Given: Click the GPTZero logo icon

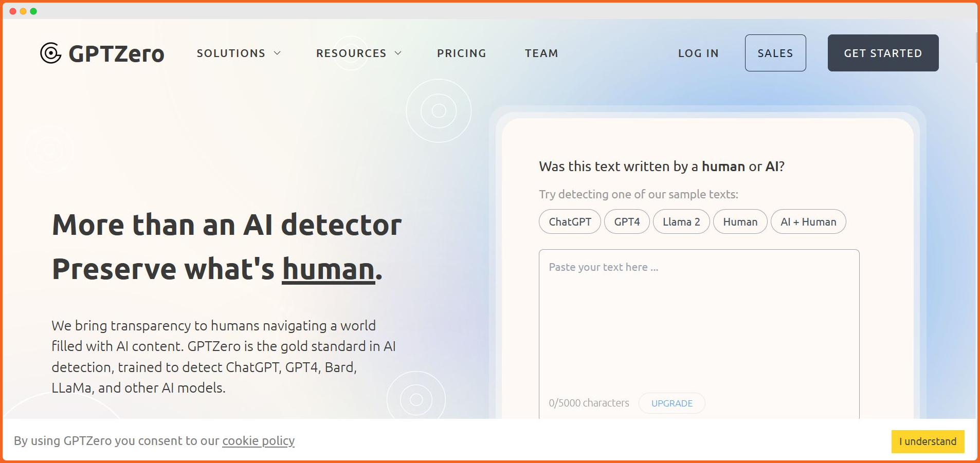Looking at the screenshot, I should point(51,53).
